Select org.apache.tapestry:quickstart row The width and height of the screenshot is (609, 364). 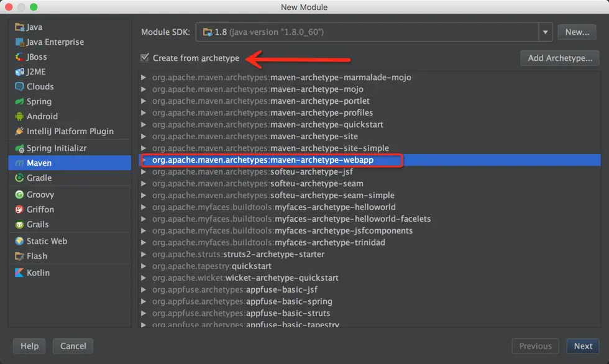coord(370,266)
